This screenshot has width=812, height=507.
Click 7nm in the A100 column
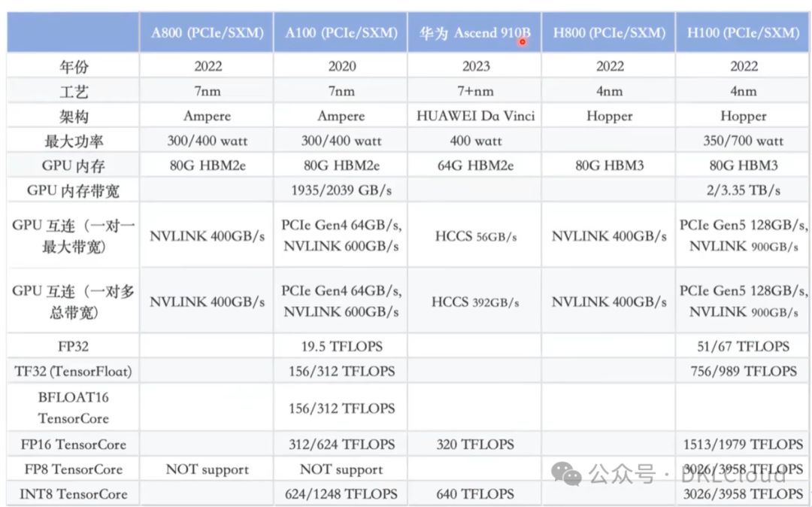coord(342,91)
